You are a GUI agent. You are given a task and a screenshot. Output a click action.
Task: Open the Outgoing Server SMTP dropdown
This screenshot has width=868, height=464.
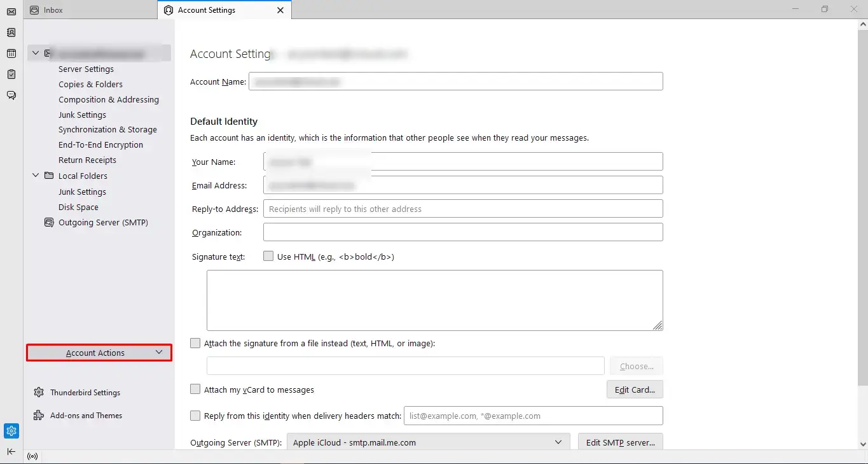coord(428,442)
